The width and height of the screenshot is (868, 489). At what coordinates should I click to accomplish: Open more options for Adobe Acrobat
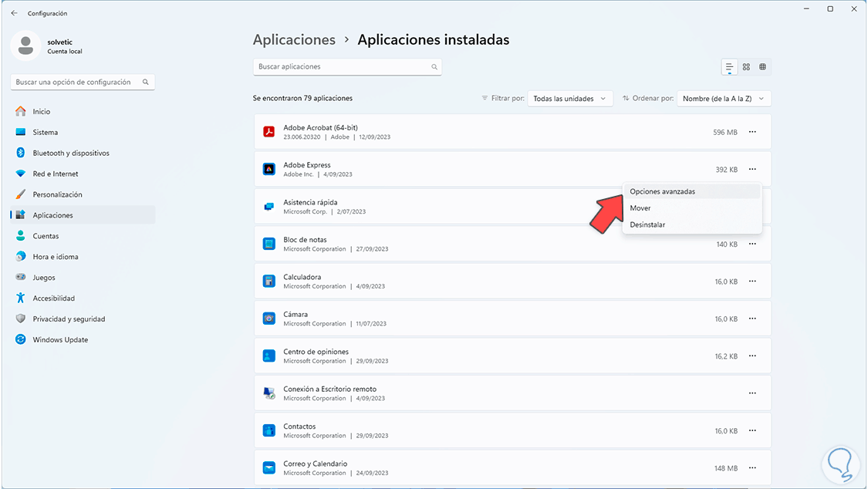[752, 132]
